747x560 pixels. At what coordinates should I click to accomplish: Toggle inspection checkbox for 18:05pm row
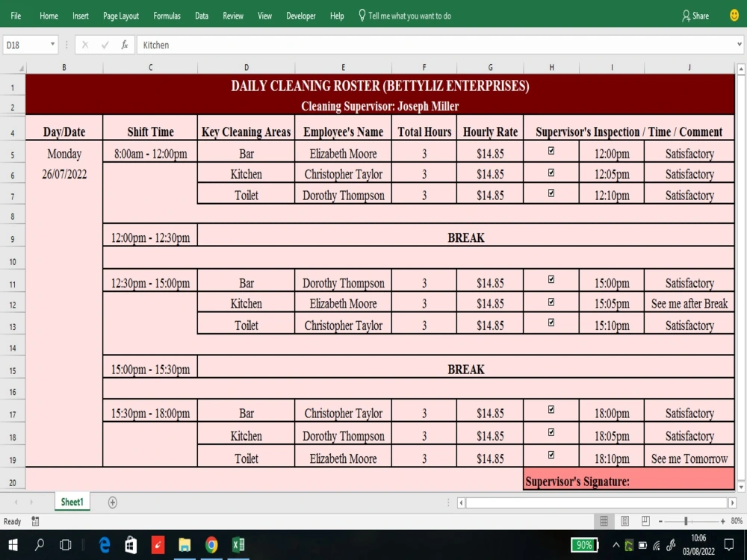[551, 432]
